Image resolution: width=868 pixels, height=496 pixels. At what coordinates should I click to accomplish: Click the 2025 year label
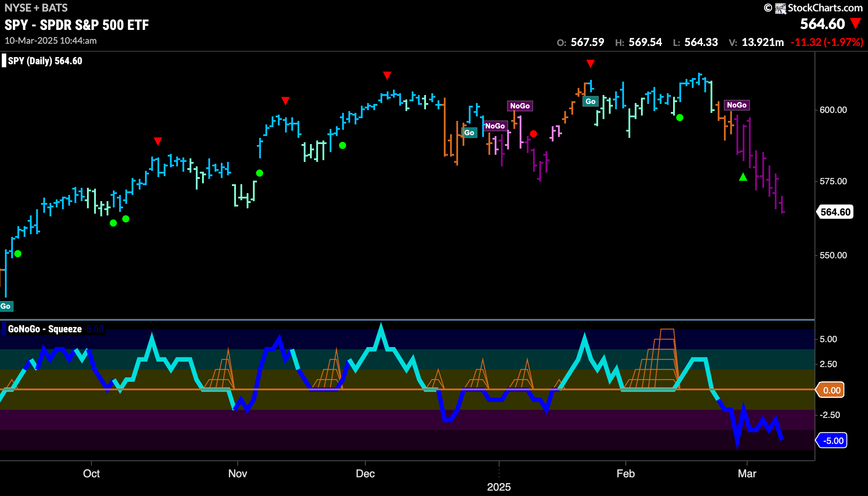coord(499,487)
